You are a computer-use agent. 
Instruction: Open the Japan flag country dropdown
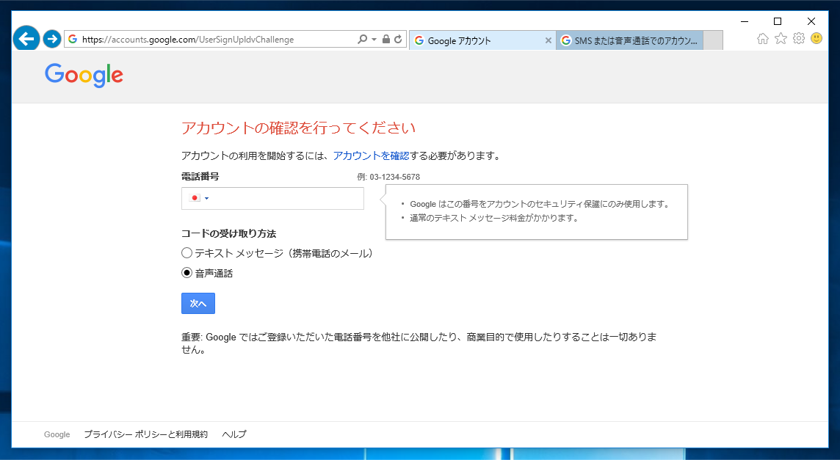pyautogui.click(x=199, y=198)
